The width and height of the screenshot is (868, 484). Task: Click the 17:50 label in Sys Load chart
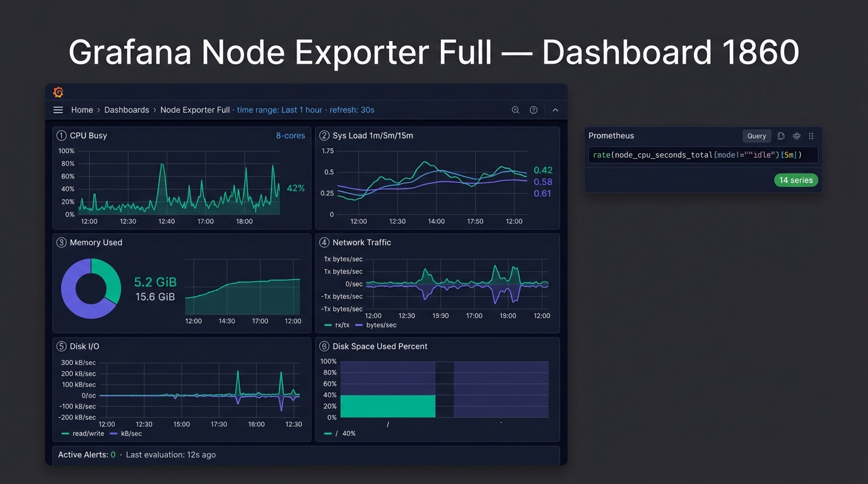click(475, 221)
